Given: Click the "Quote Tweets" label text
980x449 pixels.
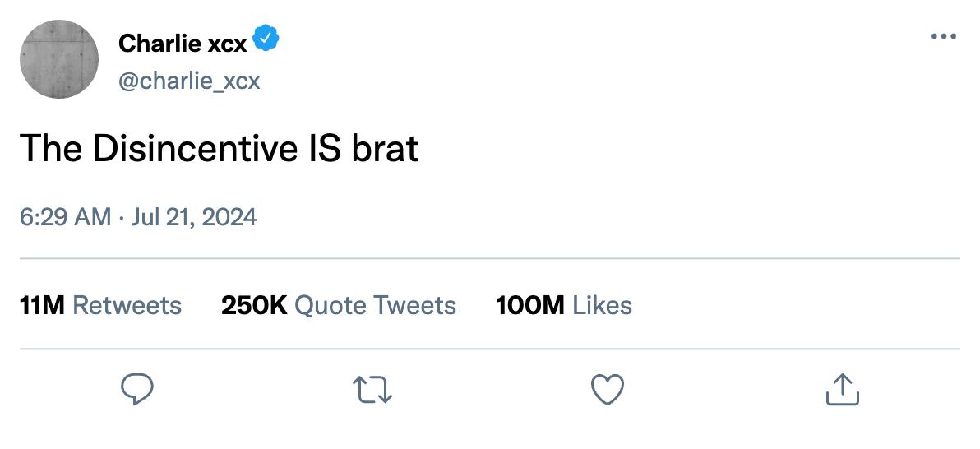Looking at the screenshot, I should pyautogui.click(x=375, y=306).
